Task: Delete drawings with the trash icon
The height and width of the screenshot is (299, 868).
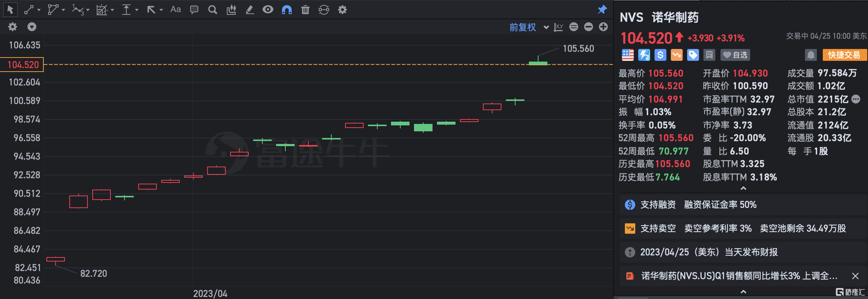Action: [x=305, y=10]
